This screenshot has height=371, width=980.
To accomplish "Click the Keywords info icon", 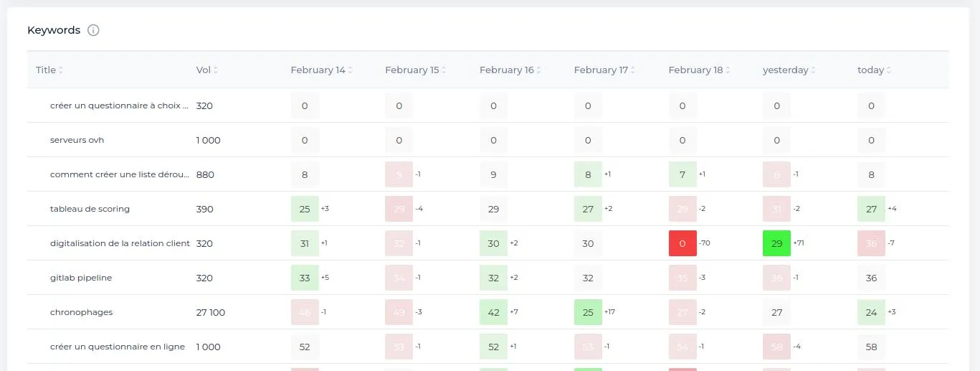I will [x=93, y=30].
